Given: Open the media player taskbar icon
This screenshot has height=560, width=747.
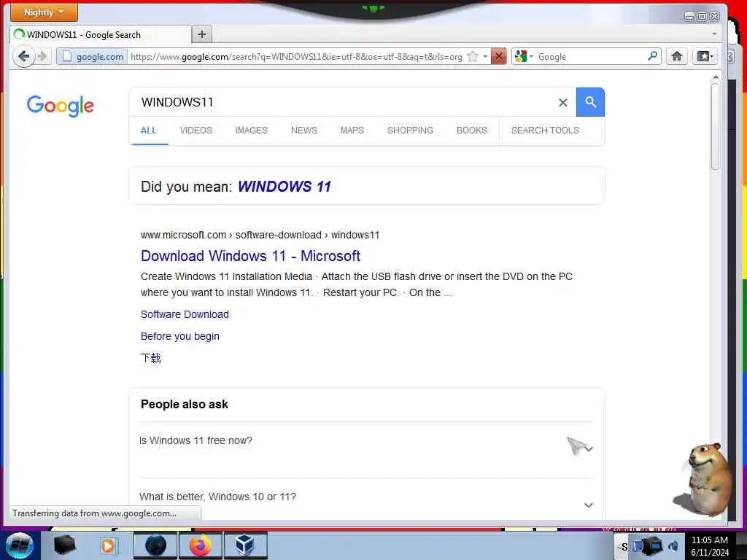Looking at the screenshot, I should pyautogui.click(x=109, y=545).
